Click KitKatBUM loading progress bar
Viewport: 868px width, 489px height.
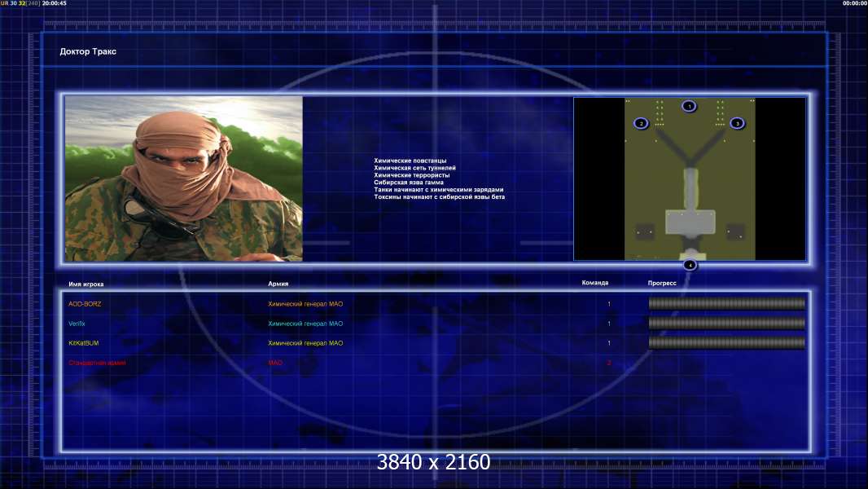(x=727, y=343)
